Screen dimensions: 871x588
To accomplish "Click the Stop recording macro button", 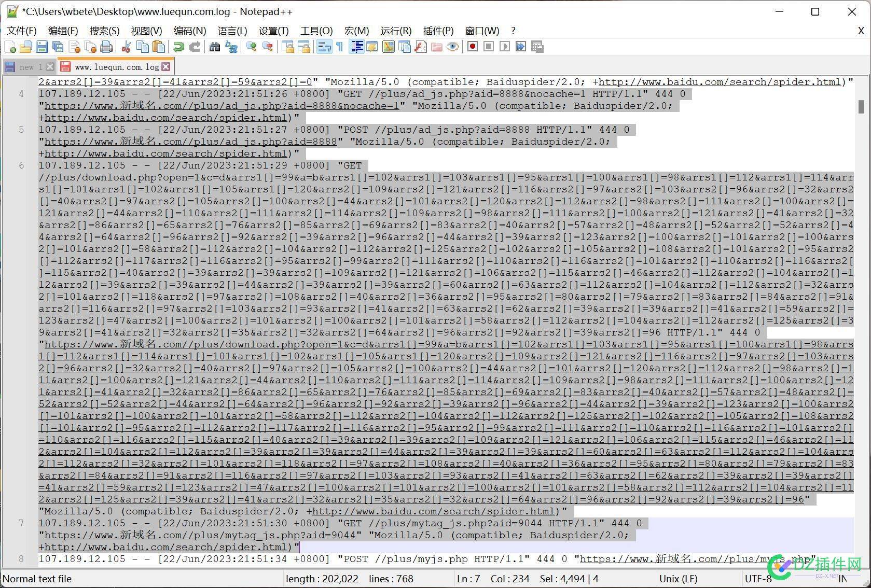I will click(x=488, y=47).
